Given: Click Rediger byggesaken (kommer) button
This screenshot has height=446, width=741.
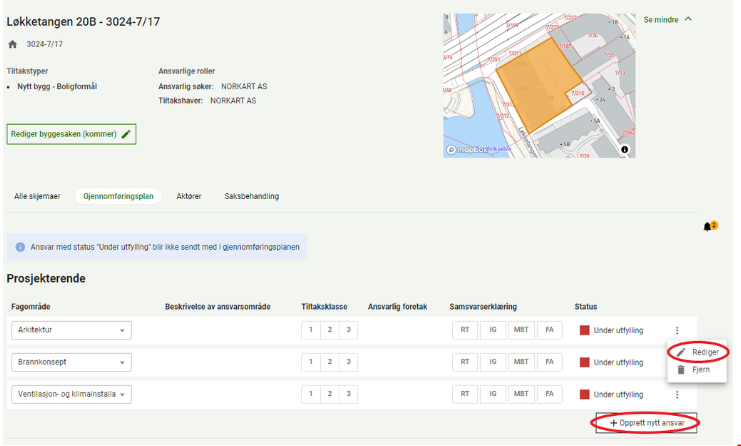Looking at the screenshot, I should tap(71, 134).
